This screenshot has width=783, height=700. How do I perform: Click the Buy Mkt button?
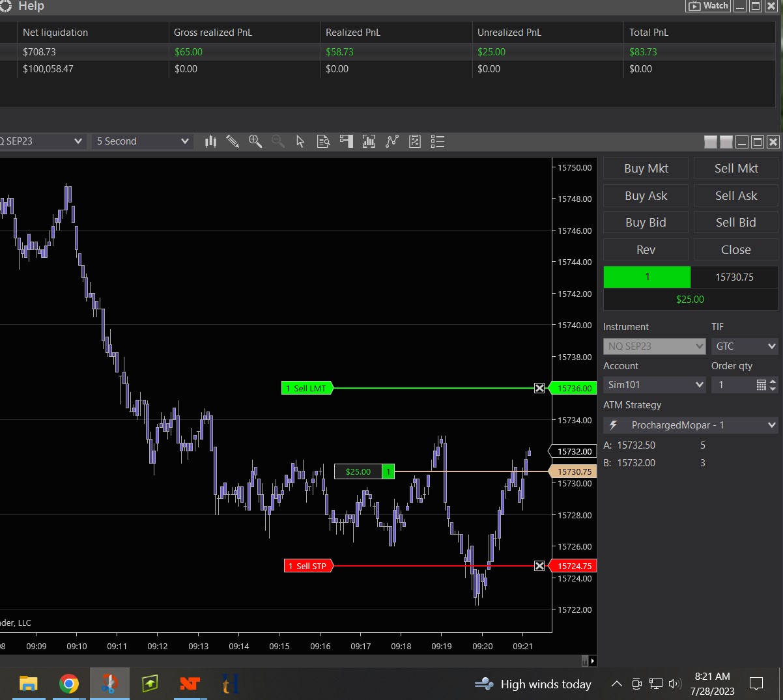[x=646, y=169]
